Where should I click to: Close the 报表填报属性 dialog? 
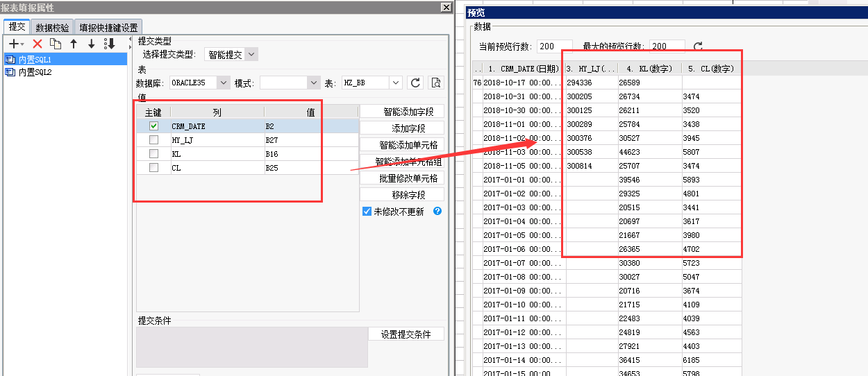(446, 7)
